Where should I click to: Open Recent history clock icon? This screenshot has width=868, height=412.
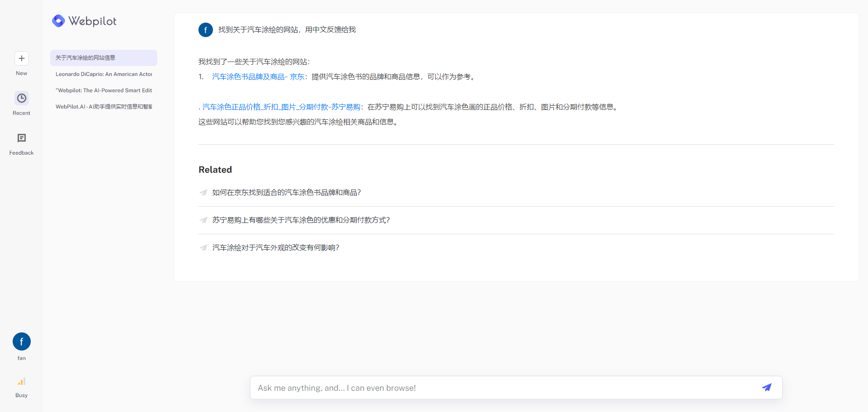click(x=22, y=98)
